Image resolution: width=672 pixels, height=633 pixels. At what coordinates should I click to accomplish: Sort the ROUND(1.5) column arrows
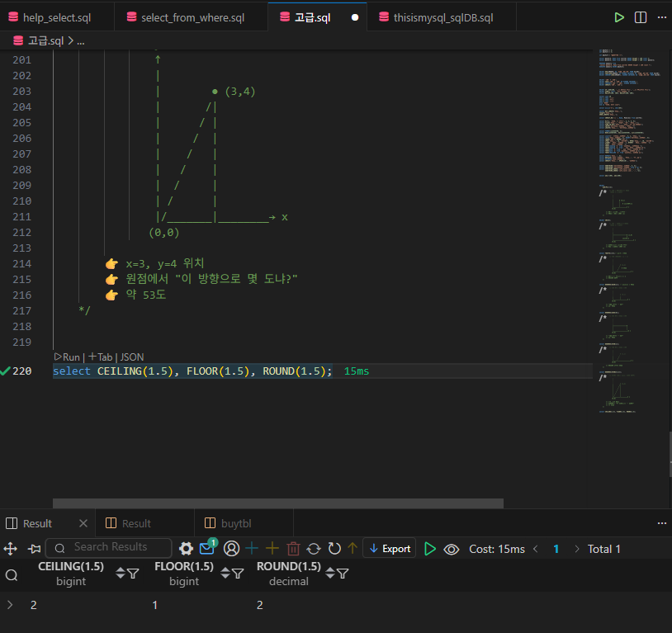click(x=330, y=573)
